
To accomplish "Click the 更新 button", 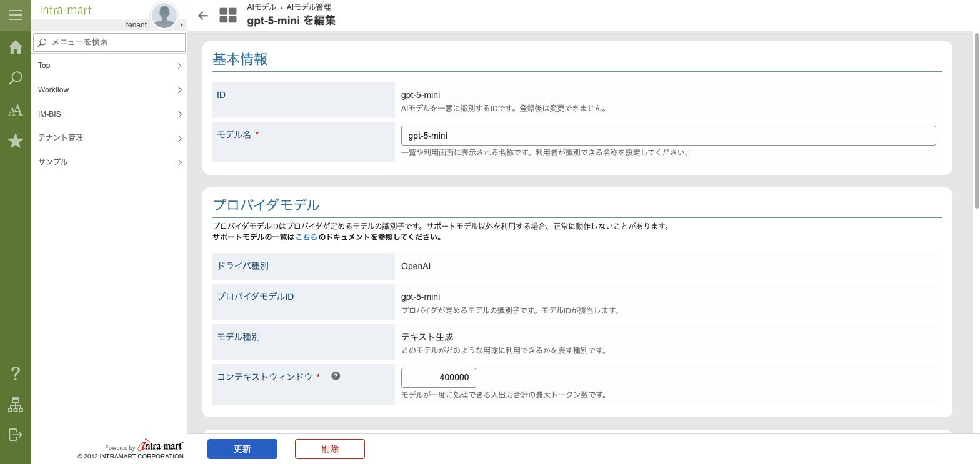I will pos(242,449).
